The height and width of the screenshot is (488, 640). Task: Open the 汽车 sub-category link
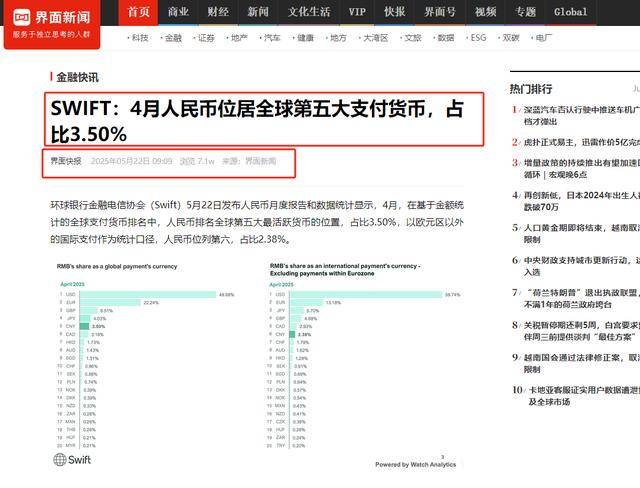click(x=270, y=38)
